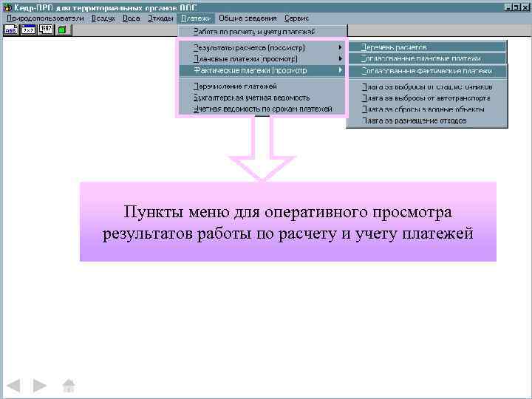532x399 pixels.
Task: Click the green cube toolbar icon
Action: (62, 30)
